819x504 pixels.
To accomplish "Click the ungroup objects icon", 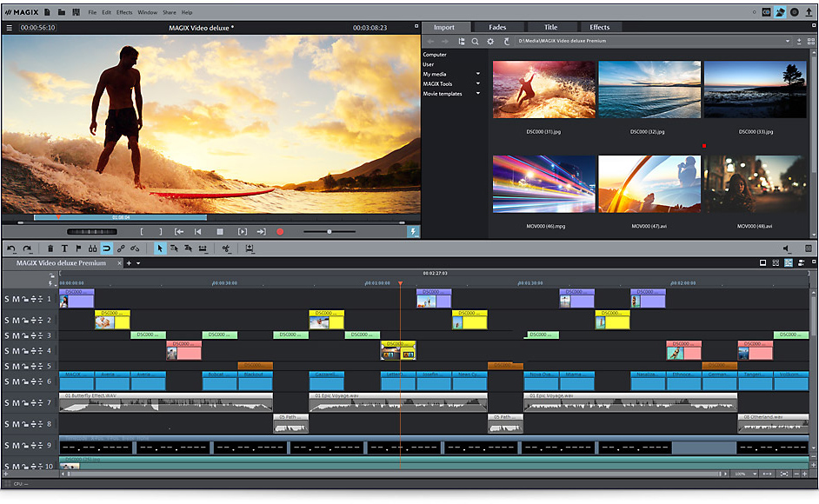I will click(135, 249).
